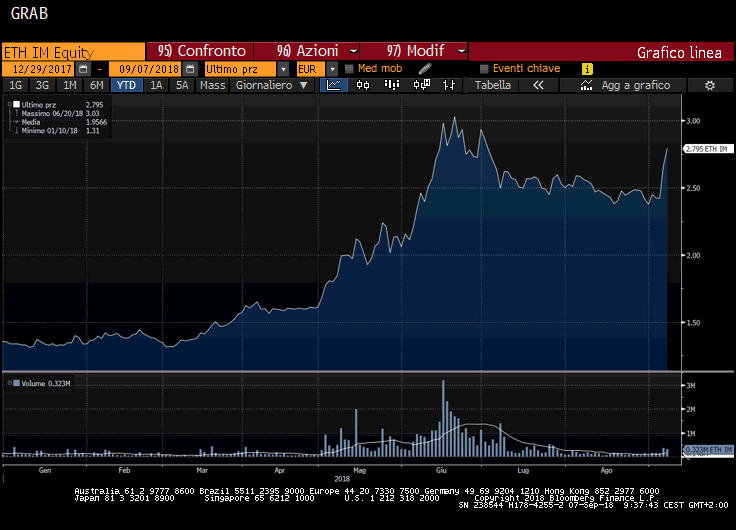736x530 pixels.
Task: Click the double left chevron collapse icon
Action: (x=538, y=86)
